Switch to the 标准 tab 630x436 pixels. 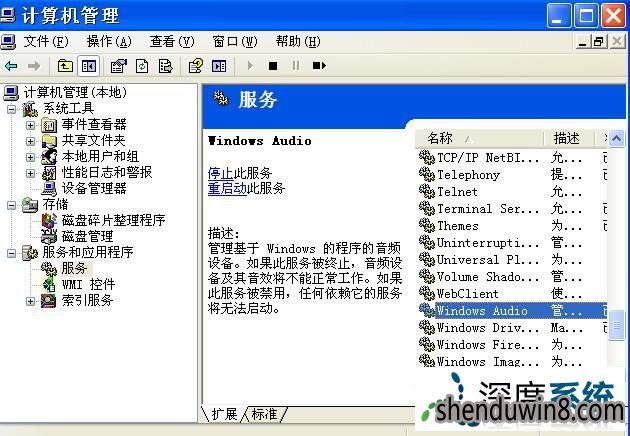[264, 414]
